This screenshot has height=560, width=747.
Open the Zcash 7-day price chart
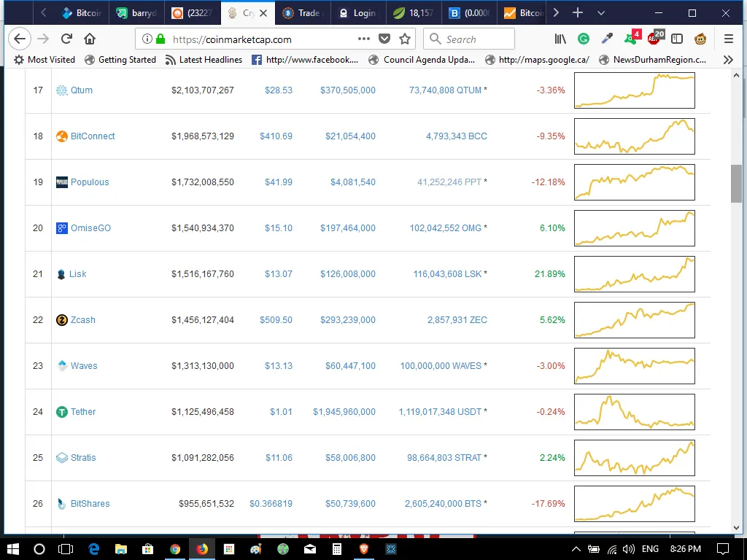635,320
